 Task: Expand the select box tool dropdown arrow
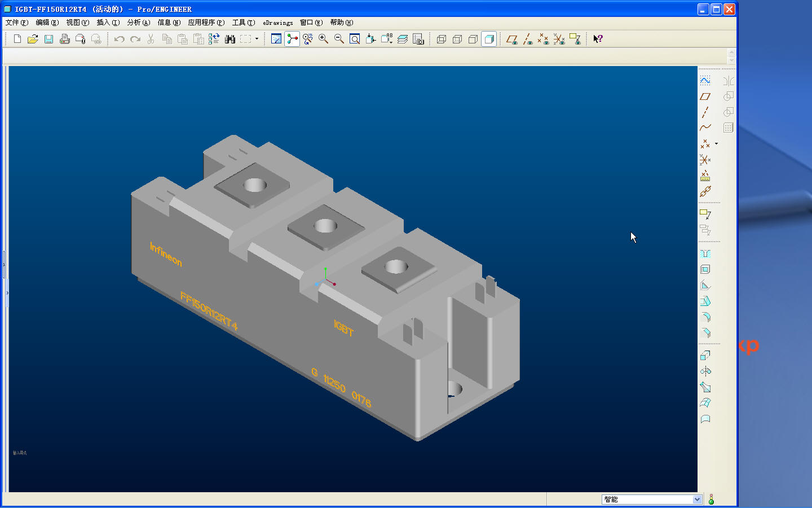coord(257,39)
